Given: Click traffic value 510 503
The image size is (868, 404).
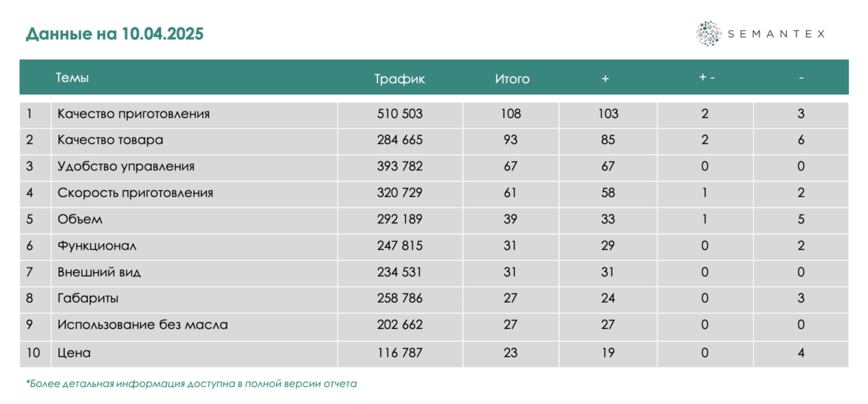Looking at the screenshot, I should [399, 114].
